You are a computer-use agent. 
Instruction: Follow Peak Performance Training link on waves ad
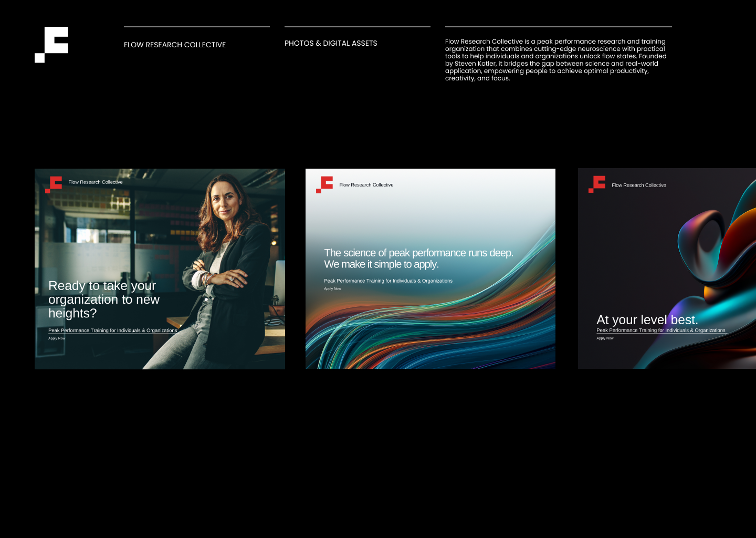click(388, 281)
